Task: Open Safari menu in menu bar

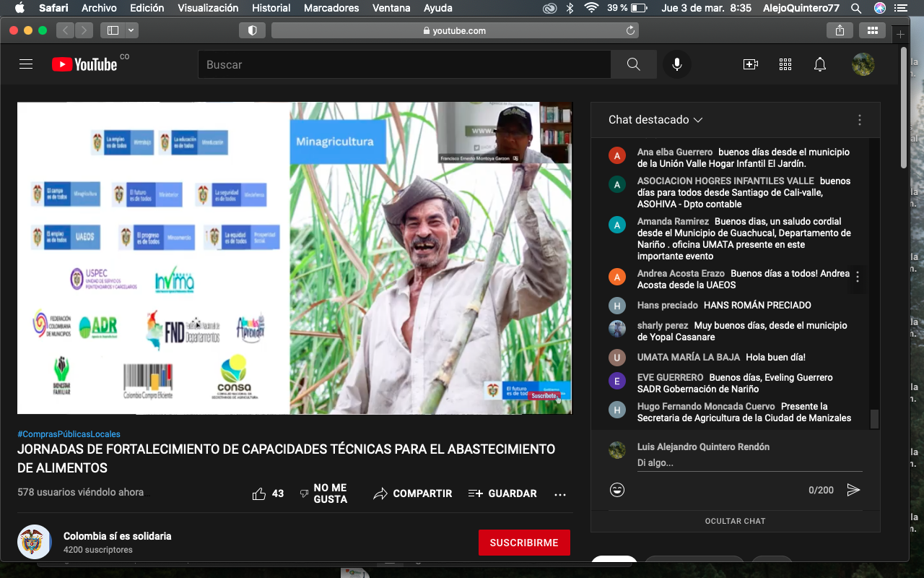Action: coord(54,8)
